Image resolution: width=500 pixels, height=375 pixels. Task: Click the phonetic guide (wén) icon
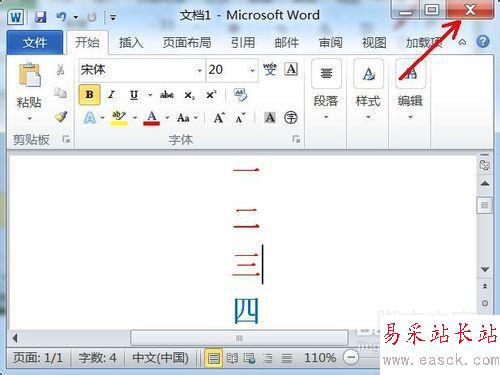270,69
